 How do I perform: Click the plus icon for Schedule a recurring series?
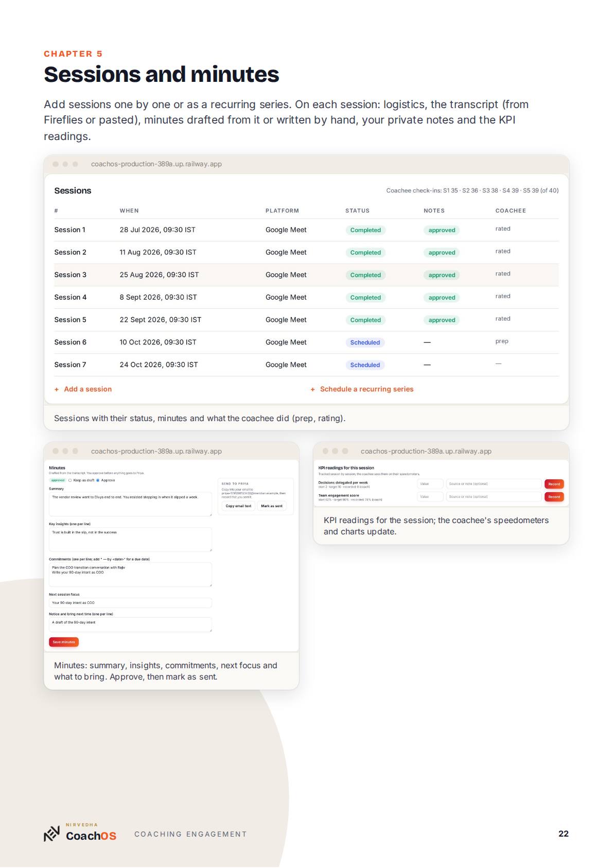(x=313, y=389)
